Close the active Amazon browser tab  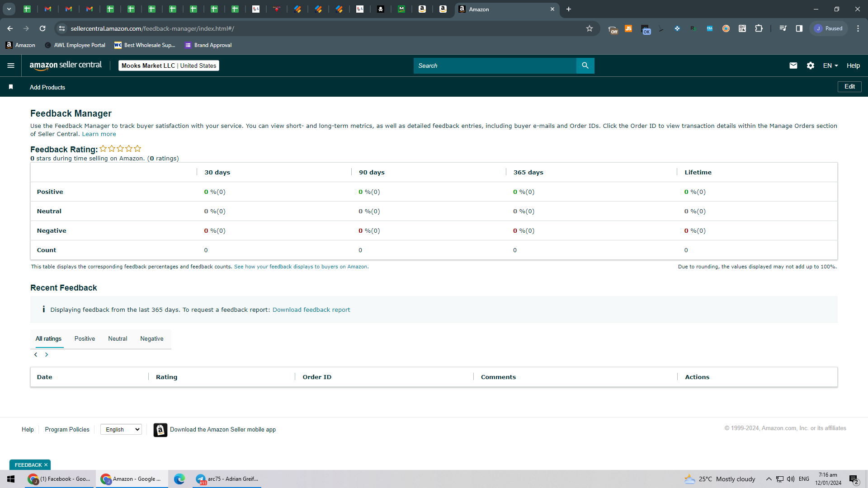pos(552,9)
